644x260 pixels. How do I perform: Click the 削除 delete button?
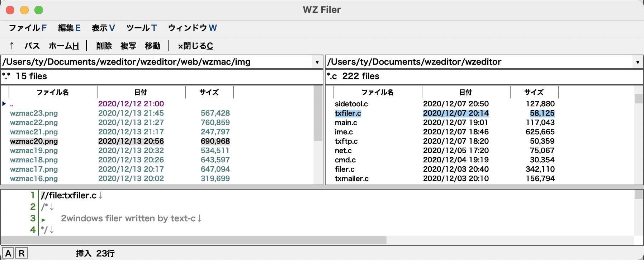(104, 46)
